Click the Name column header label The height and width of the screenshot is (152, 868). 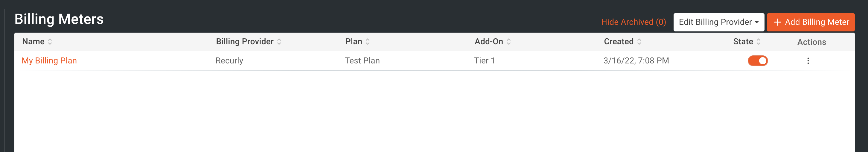(33, 42)
